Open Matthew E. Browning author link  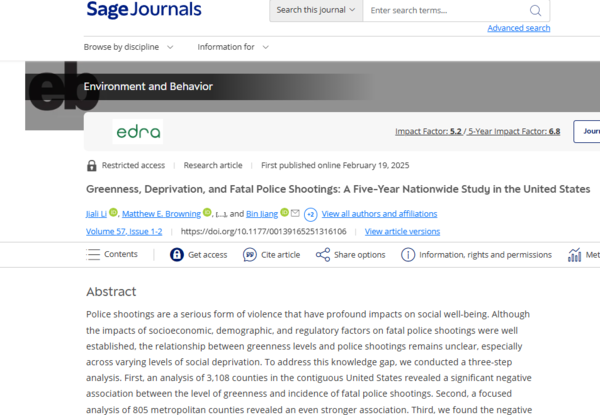(x=160, y=214)
